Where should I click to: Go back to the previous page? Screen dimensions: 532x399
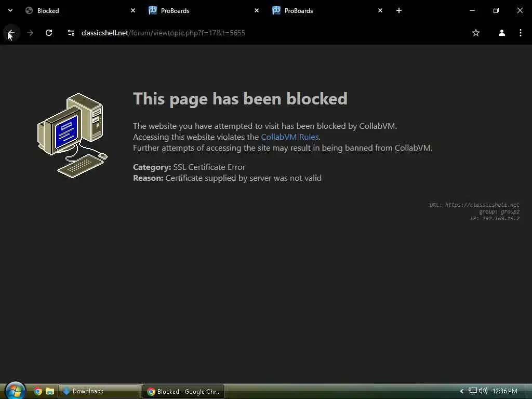[x=11, y=33]
